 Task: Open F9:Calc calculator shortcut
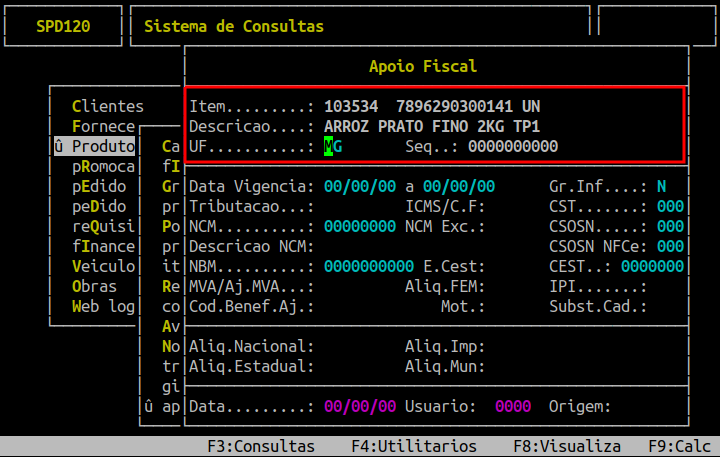click(x=679, y=446)
